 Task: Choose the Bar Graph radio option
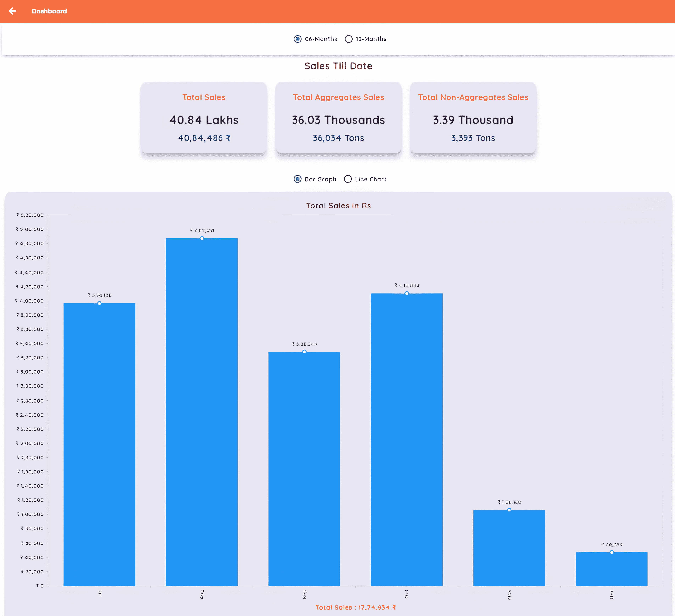tap(315, 179)
